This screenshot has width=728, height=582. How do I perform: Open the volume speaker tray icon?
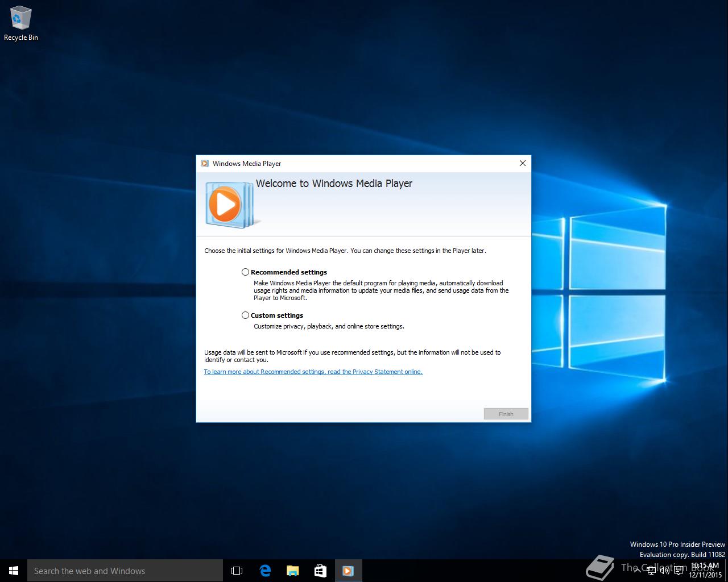point(665,571)
